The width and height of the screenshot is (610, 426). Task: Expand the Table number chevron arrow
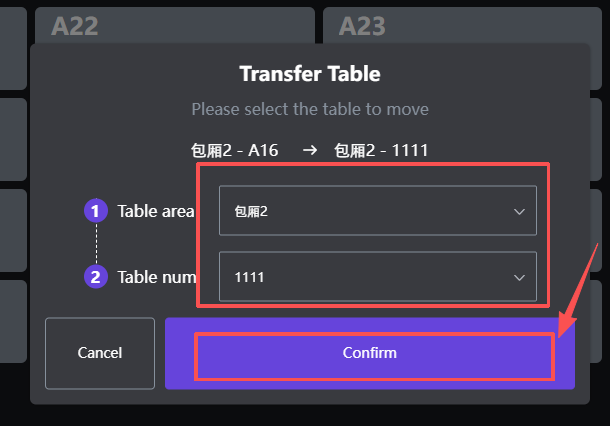point(519,277)
